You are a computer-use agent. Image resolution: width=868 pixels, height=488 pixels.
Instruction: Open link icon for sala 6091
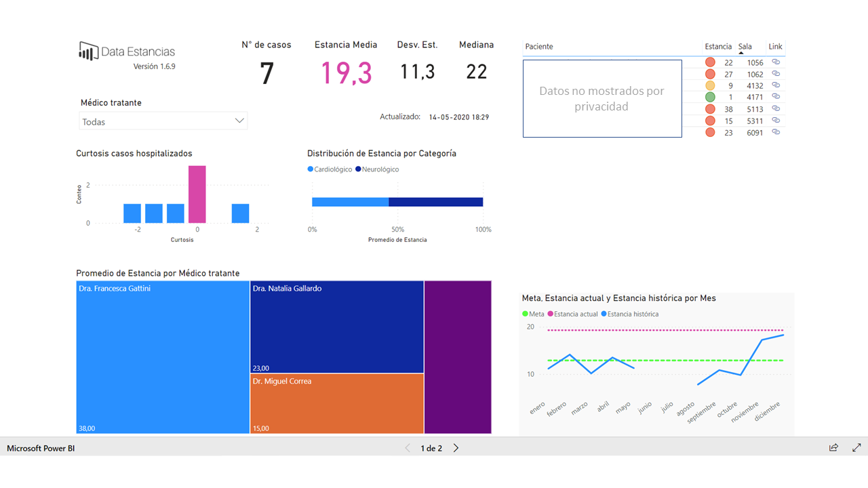[776, 132]
